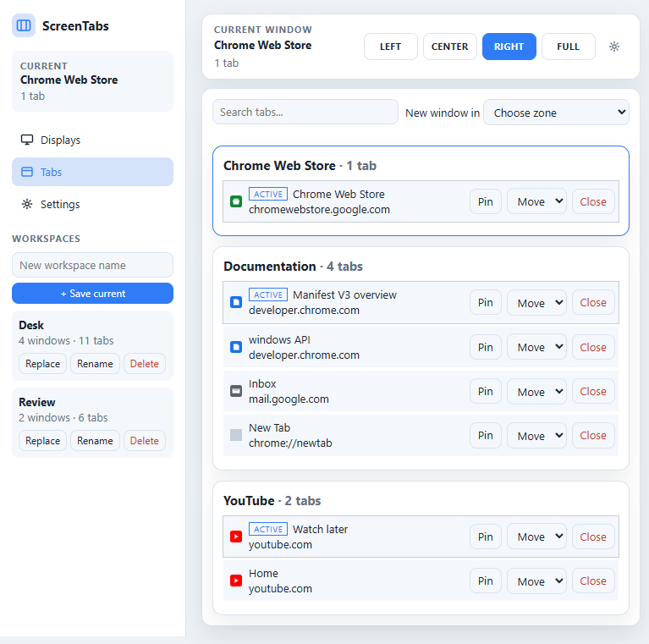Click the theme sun icon in header

(614, 47)
